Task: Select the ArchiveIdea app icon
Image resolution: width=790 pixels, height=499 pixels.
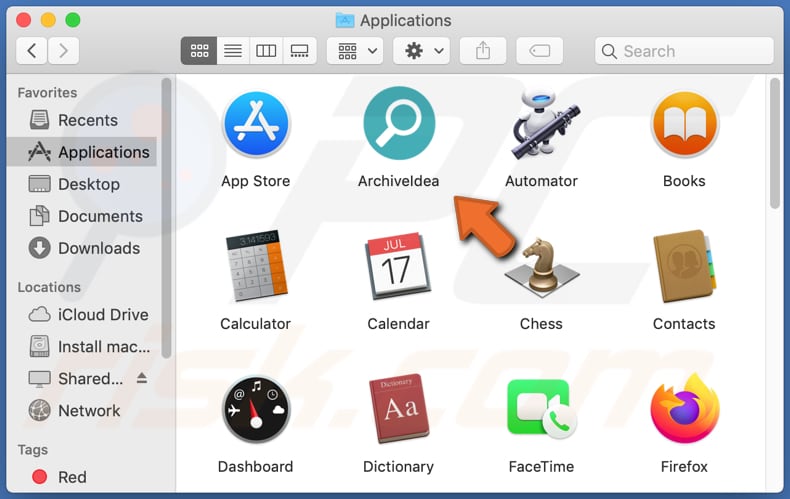Action: pyautogui.click(x=399, y=123)
